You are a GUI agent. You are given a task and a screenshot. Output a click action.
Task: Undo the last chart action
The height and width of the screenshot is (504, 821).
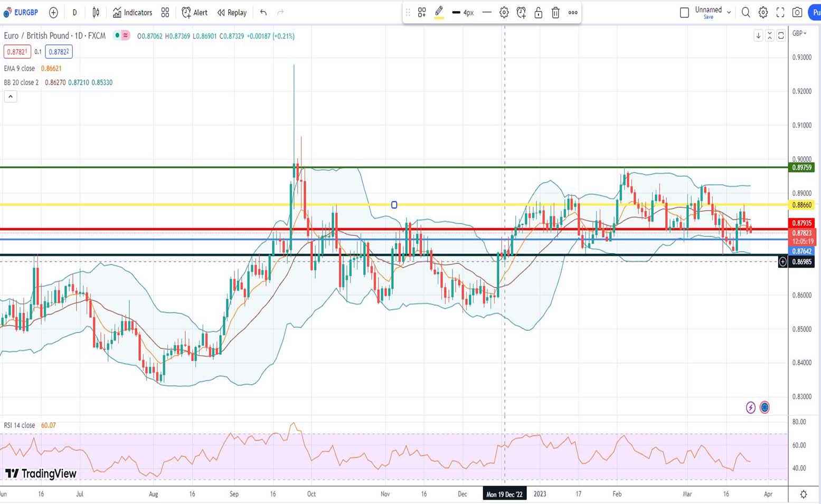[x=263, y=12]
